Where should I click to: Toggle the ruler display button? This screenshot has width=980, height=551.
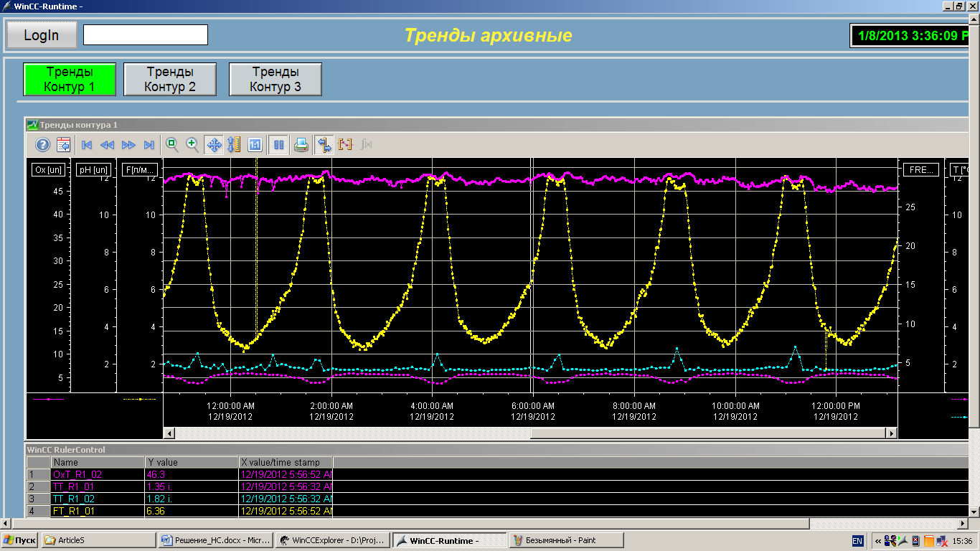[x=324, y=145]
